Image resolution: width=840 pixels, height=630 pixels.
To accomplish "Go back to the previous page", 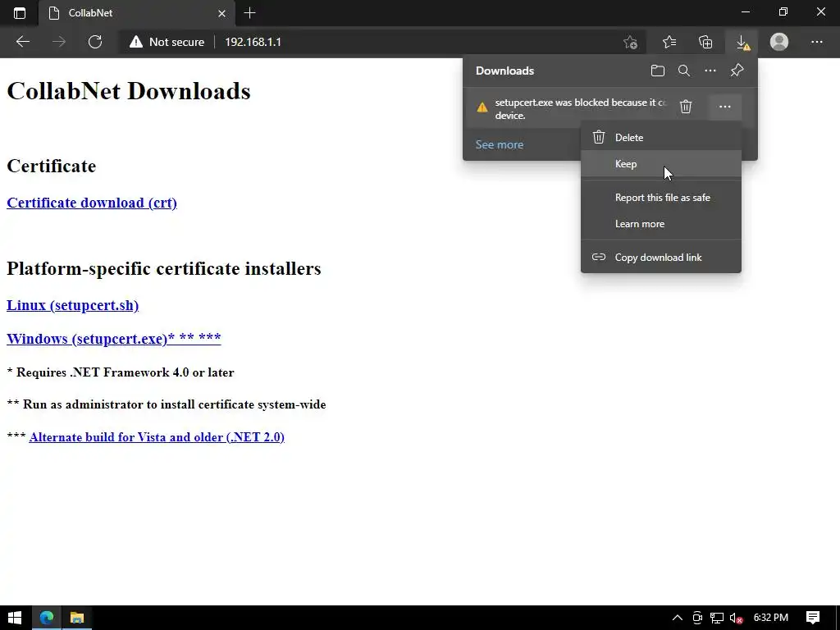I will (22, 42).
